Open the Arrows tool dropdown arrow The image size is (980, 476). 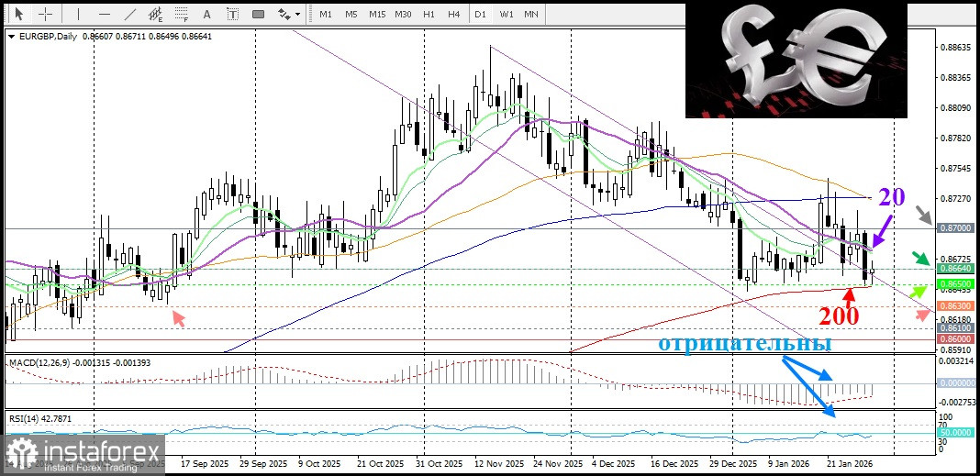pyautogui.click(x=297, y=14)
